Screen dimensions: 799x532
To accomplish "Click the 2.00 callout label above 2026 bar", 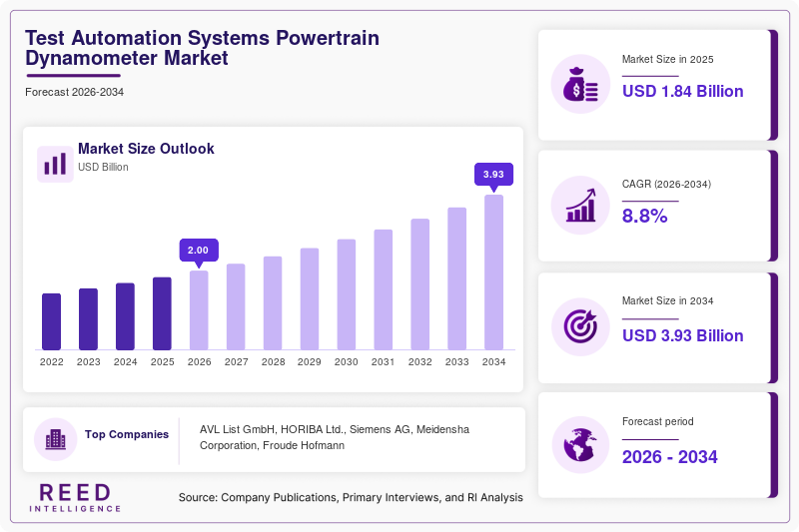I will pos(199,251).
